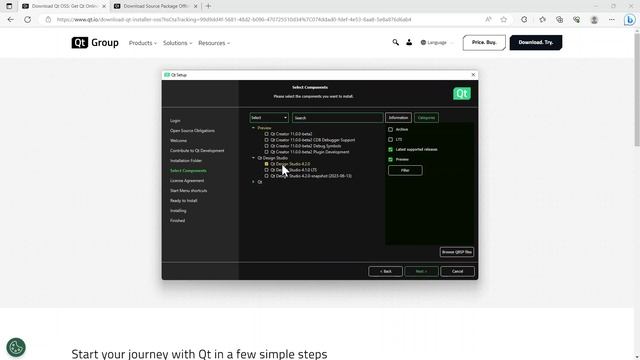Screen dimensions: 640x360
Task: Click Browse QBSP files button
Action: click(x=457, y=252)
